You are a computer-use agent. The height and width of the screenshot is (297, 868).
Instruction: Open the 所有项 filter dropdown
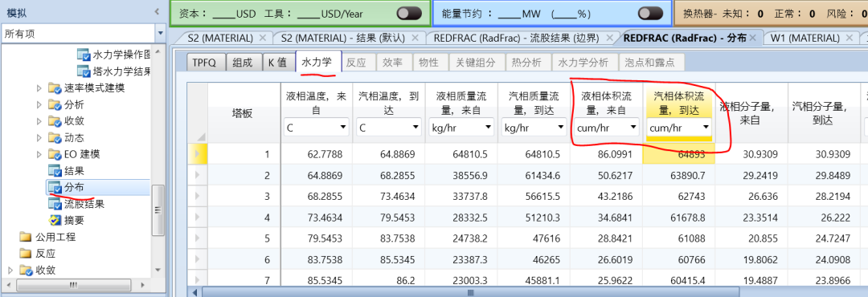(161, 33)
